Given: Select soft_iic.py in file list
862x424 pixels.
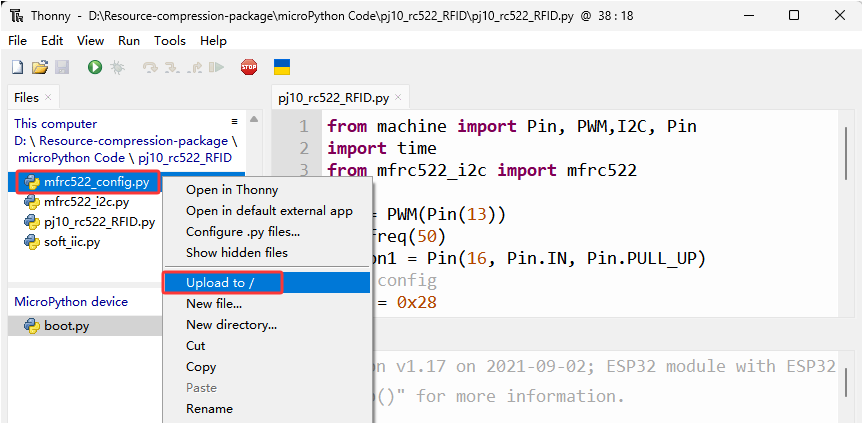Looking at the screenshot, I should tap(72, 242).
